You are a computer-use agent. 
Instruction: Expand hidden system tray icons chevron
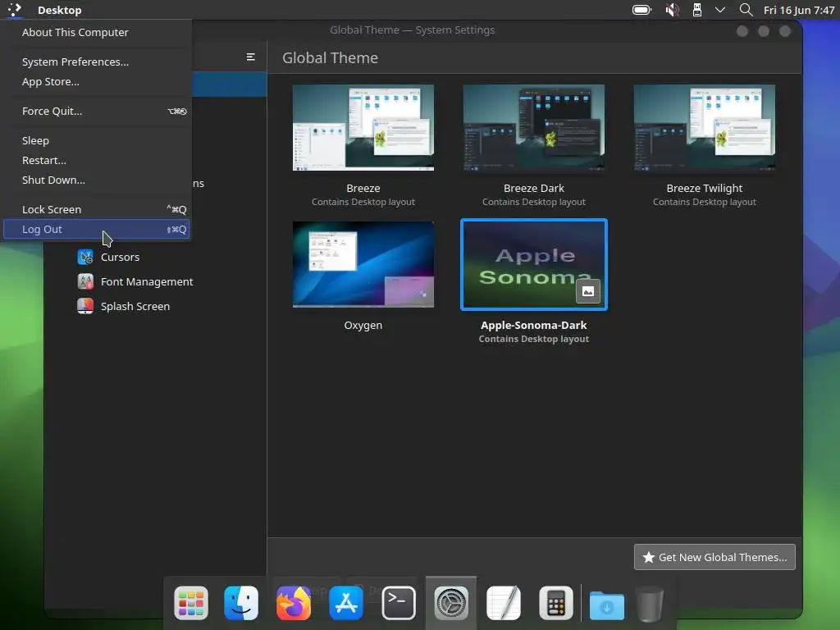[720, 10]
